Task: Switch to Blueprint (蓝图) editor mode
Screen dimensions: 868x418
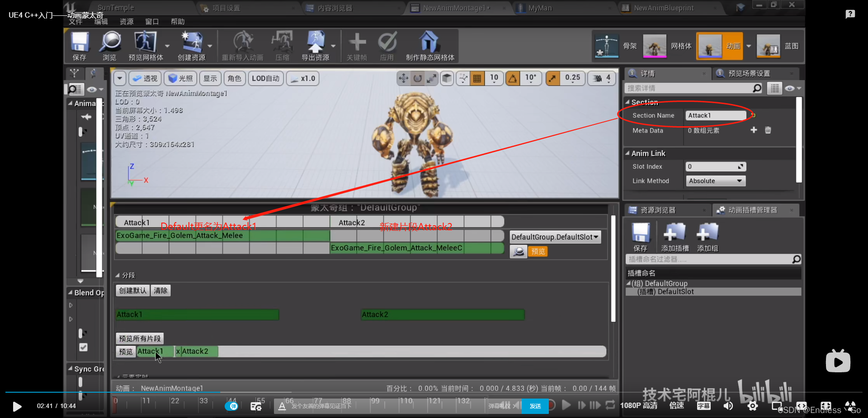Action: (x=778, y=46)
